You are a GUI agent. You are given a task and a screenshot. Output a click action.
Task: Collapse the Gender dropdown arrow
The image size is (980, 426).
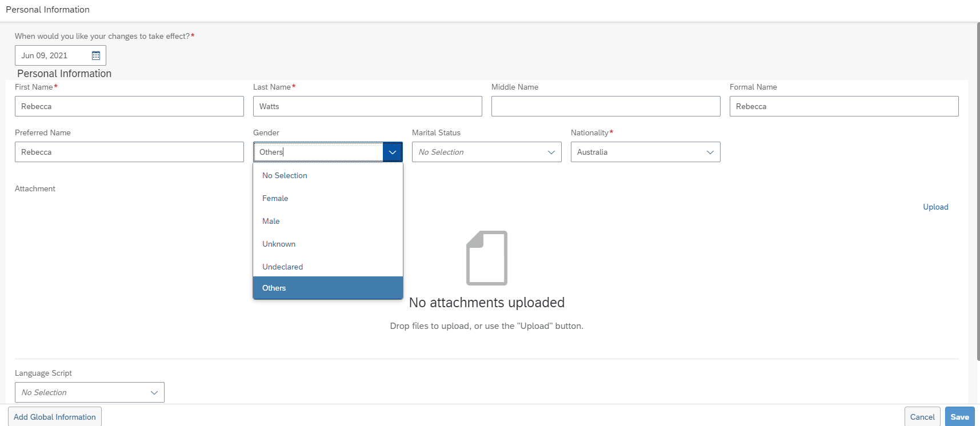[393, 152]
